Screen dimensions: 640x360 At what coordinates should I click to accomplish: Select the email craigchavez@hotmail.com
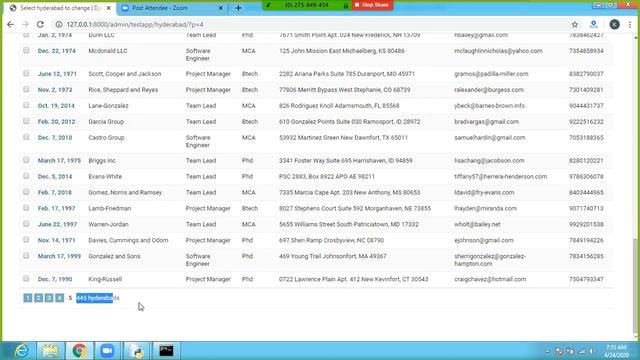tap(490, 280)
